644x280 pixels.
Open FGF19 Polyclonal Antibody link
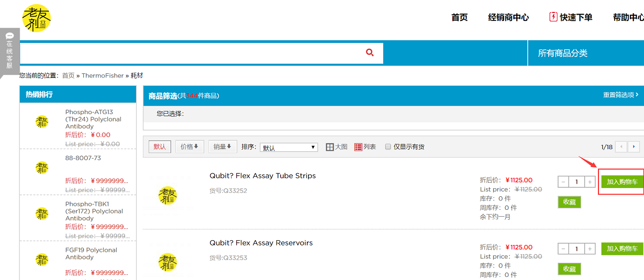coord(90,254)
